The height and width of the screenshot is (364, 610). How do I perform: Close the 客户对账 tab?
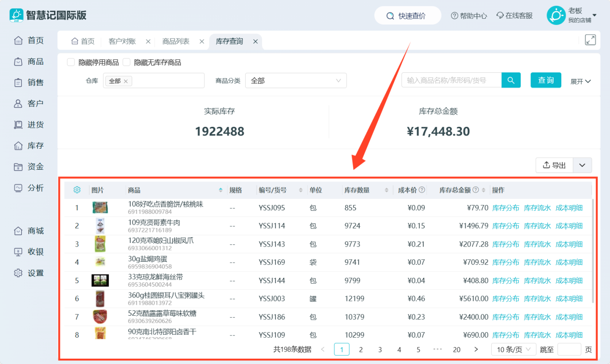pos(148,42)
